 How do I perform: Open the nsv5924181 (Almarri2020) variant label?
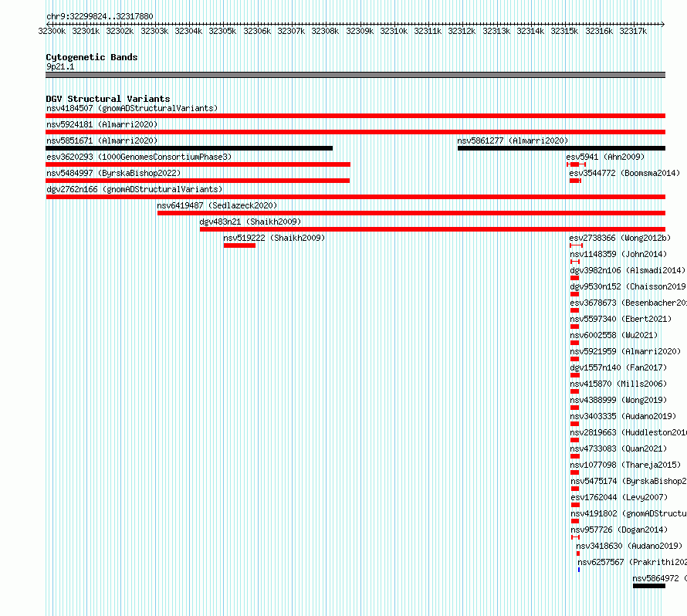click(102, 124)
